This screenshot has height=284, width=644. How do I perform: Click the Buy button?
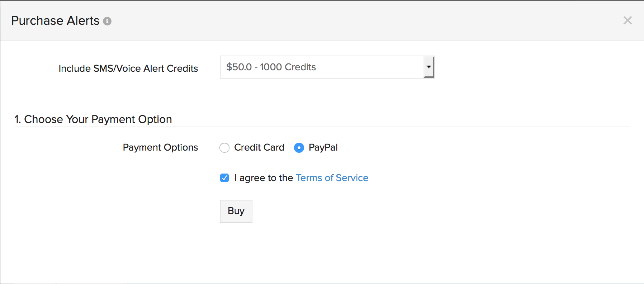pos(236,211)
